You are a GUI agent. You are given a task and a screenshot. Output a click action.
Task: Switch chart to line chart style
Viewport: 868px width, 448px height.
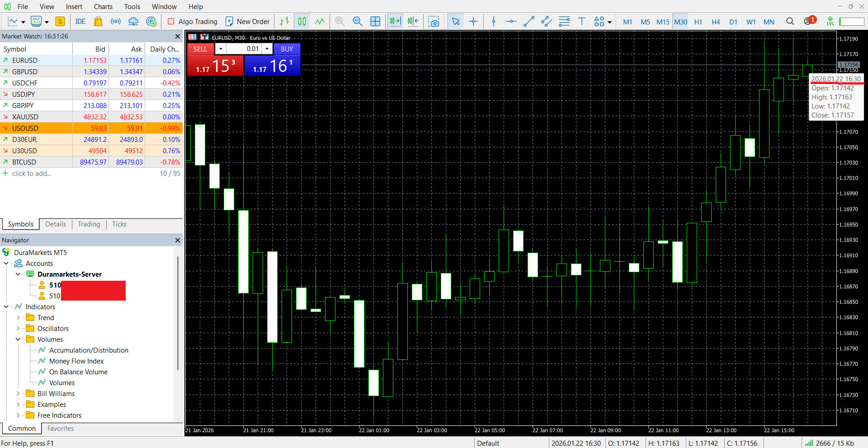(320, 21)
